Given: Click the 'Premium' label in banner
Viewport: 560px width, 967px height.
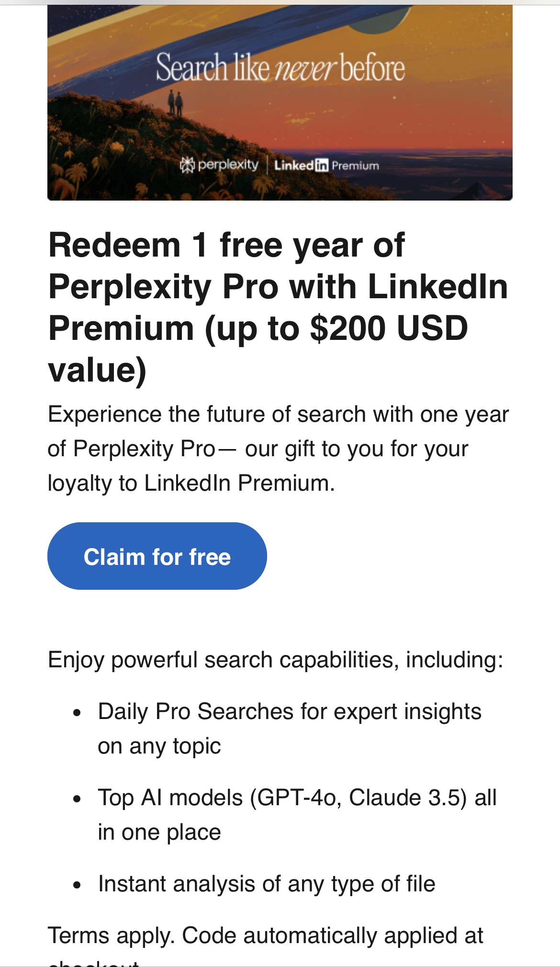Looking at the screenshot, I should pos(355,166).
